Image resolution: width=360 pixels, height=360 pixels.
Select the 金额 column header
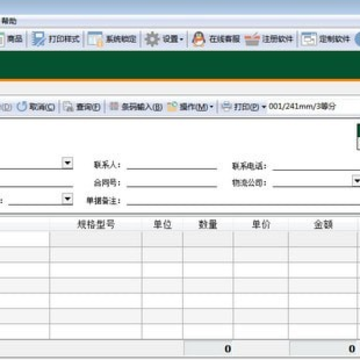[x=323, y=225]
